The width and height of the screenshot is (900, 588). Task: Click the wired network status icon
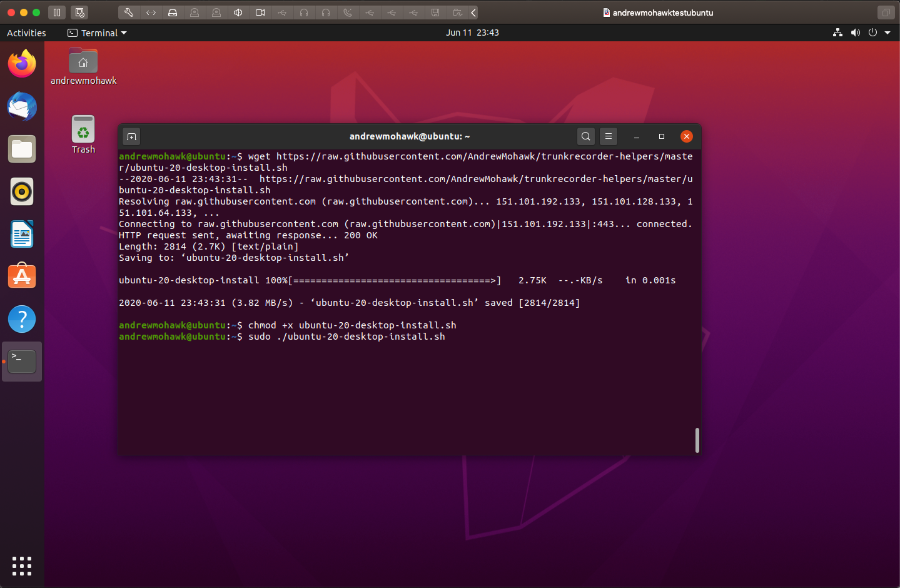click(837, 33)
